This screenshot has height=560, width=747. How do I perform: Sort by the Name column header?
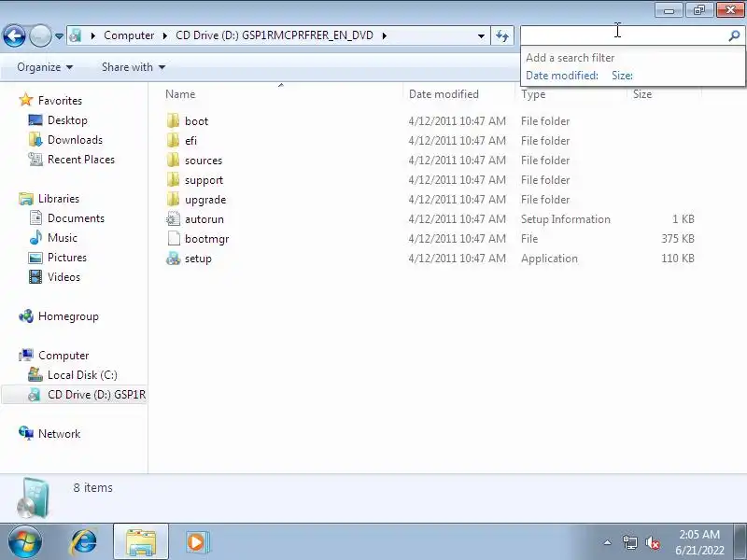(180, 94)
